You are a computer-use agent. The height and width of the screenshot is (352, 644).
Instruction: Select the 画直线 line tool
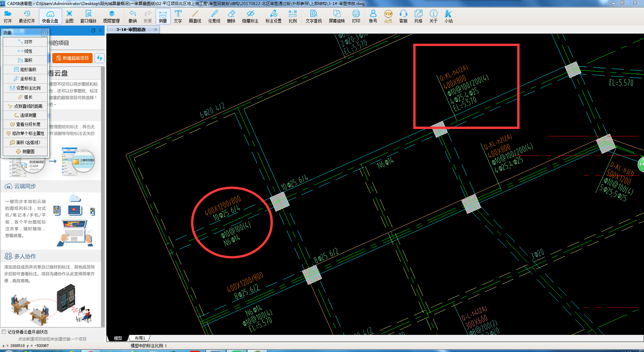pyautogui.click(x=195, y=16)
